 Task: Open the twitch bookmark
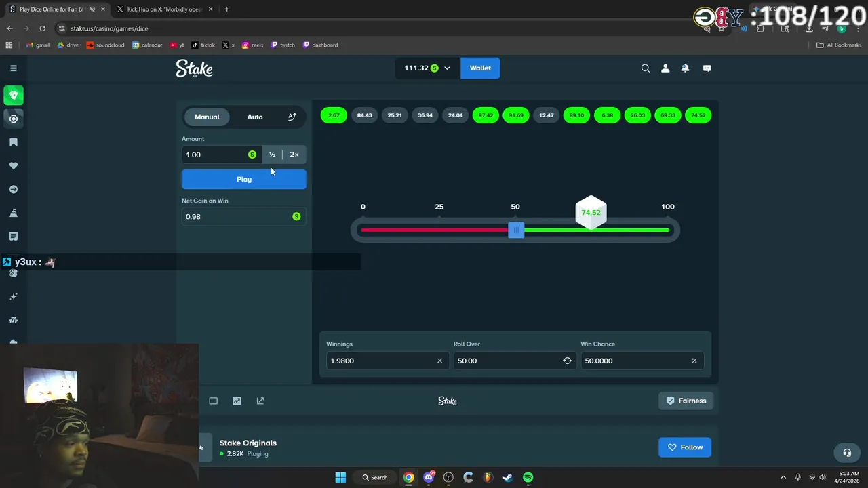[x=283, y=45]
